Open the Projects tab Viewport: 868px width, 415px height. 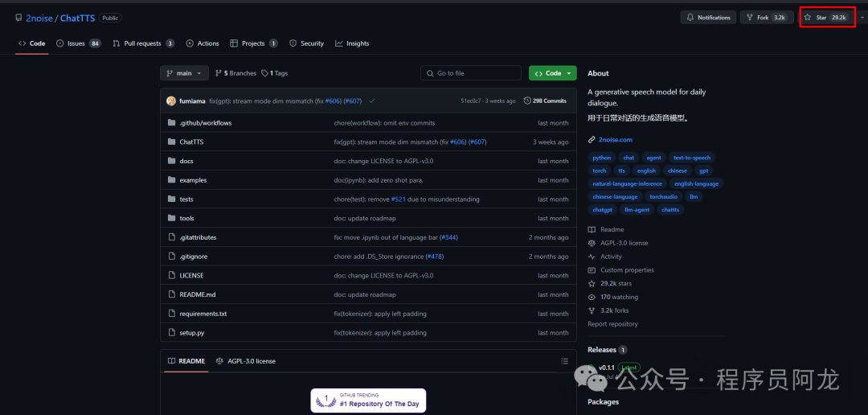(253, 43)
